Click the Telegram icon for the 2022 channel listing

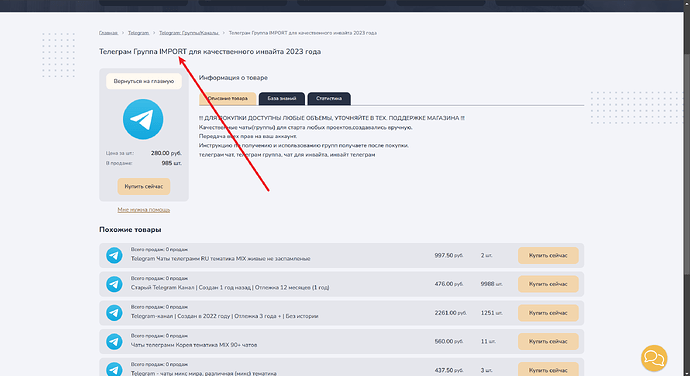[114, 313]
